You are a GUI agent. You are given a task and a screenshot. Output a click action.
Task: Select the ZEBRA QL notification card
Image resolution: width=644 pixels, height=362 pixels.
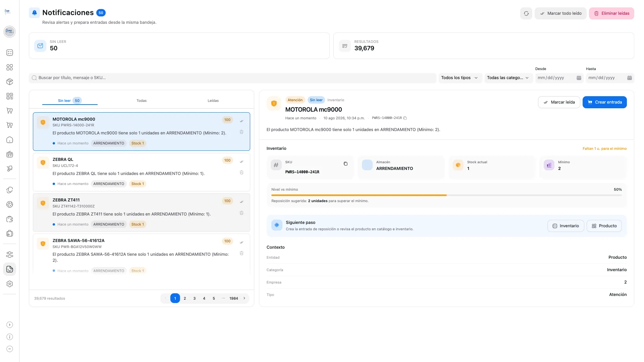(142, 172)
